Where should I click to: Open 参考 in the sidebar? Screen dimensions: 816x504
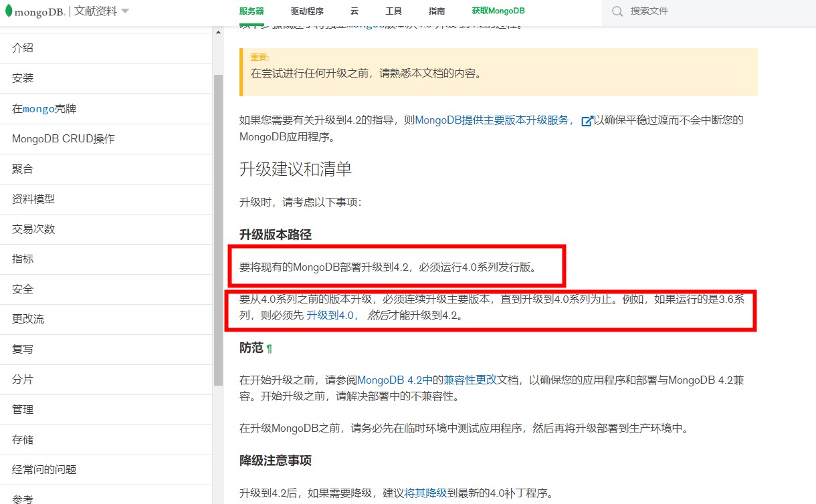click(x=106, y=495)
